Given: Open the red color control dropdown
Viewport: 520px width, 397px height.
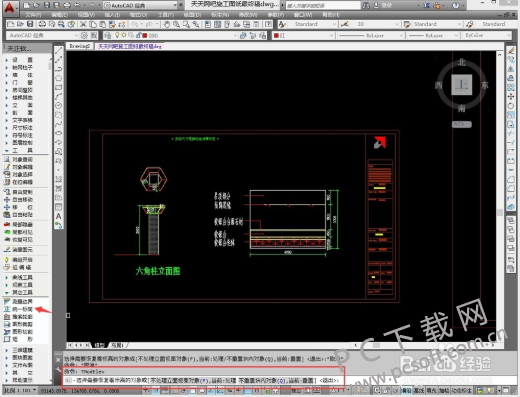Looking at the screenshot, I should point(303,35).
